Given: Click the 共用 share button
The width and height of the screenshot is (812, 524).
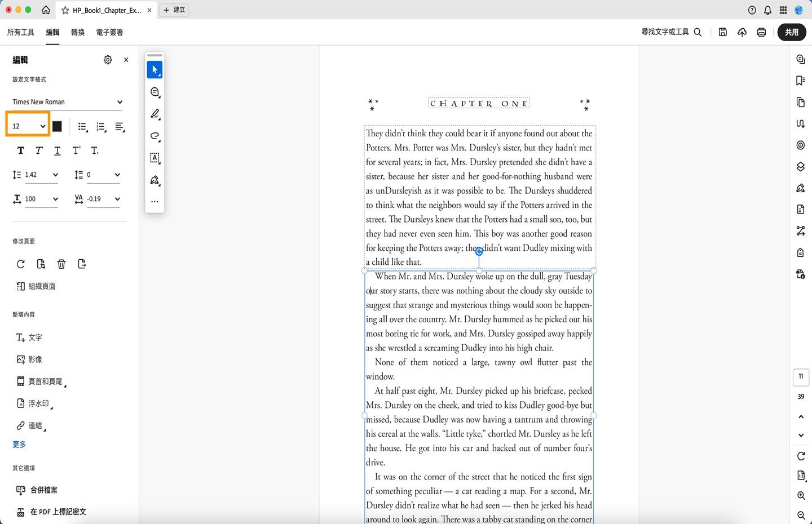Looking at the screenshot, I should click(792, 32).
